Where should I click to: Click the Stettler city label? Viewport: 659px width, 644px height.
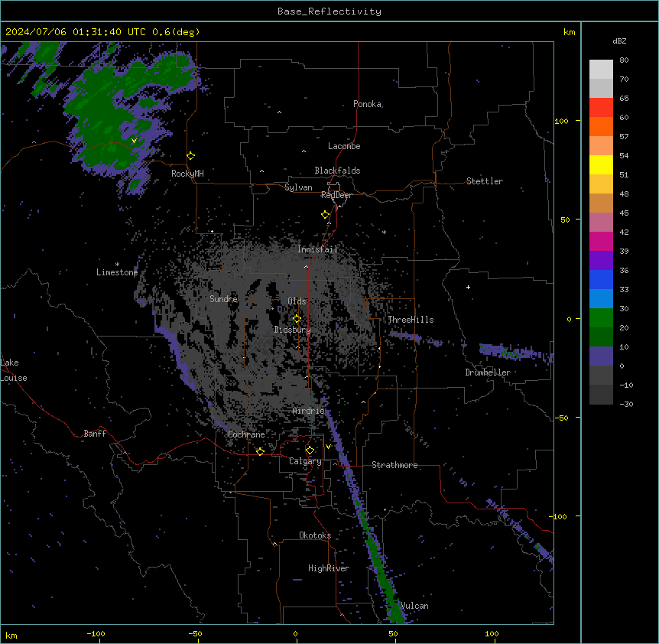[x=485, y=181]
